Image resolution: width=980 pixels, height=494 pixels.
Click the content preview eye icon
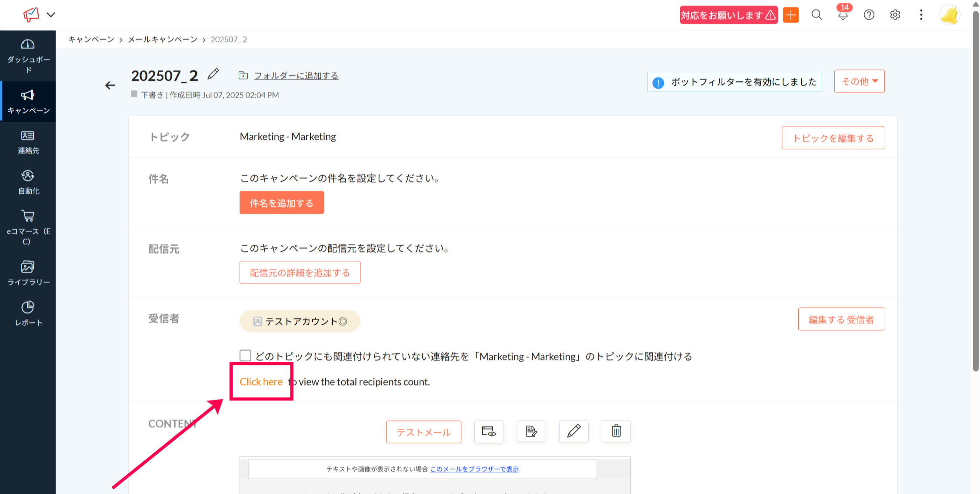489,431
